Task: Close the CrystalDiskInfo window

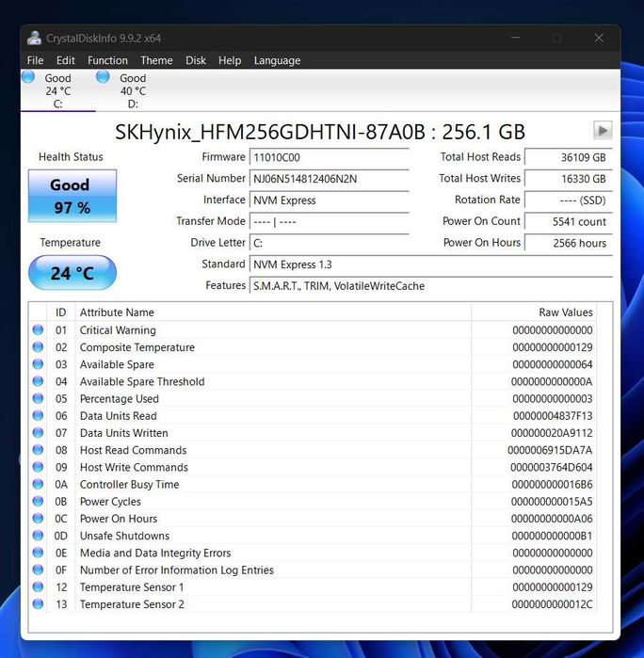Action: 599,38
